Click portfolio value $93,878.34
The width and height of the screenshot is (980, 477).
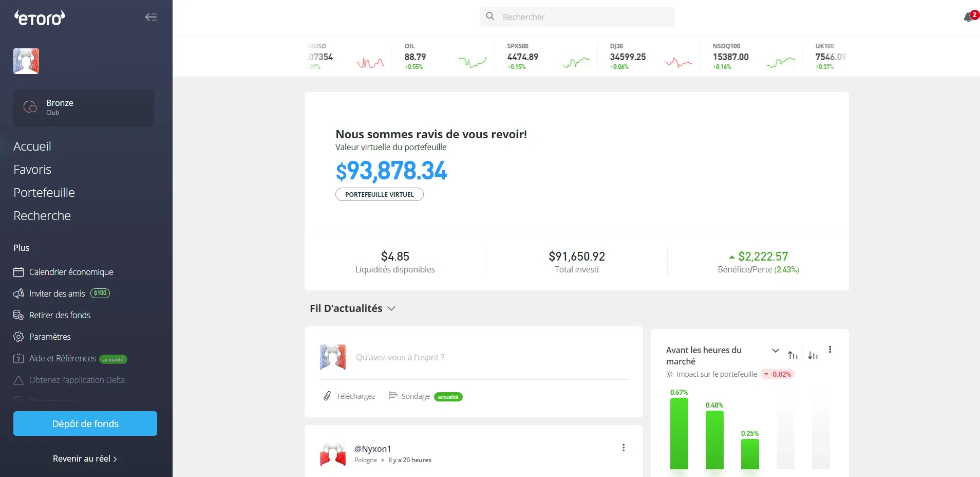click(391, 171)
